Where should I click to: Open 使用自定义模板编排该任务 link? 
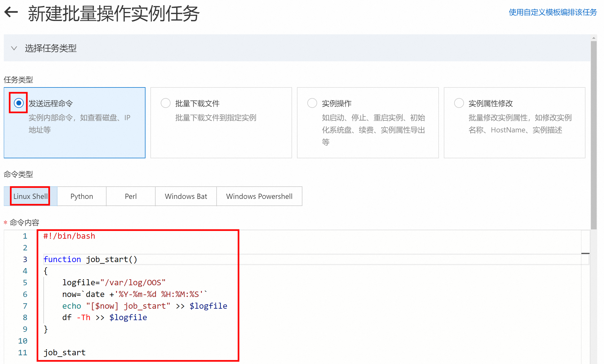(553, 12)
